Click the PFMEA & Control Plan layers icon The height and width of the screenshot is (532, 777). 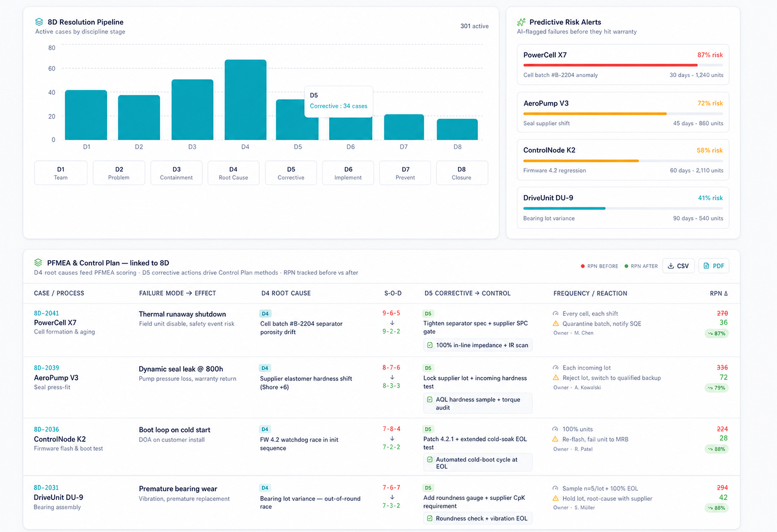pyautogui.click(x=38, y=263)
